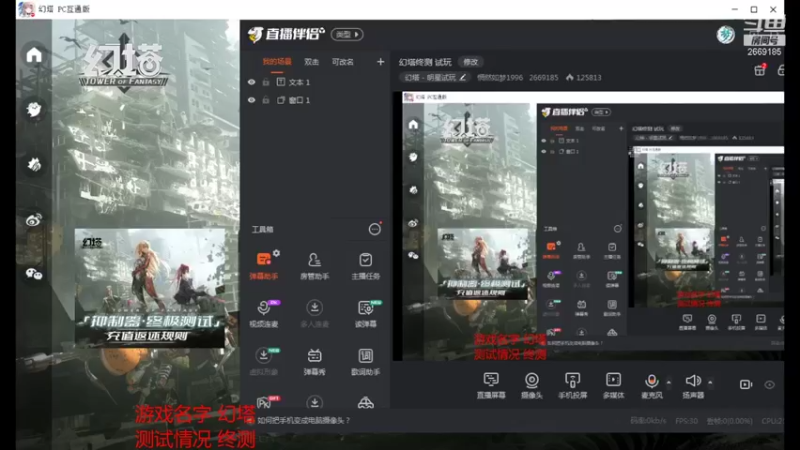This screenshot has width=800, height=450.
Task: Expand microphone volume arrow
Action: [669, 382]
